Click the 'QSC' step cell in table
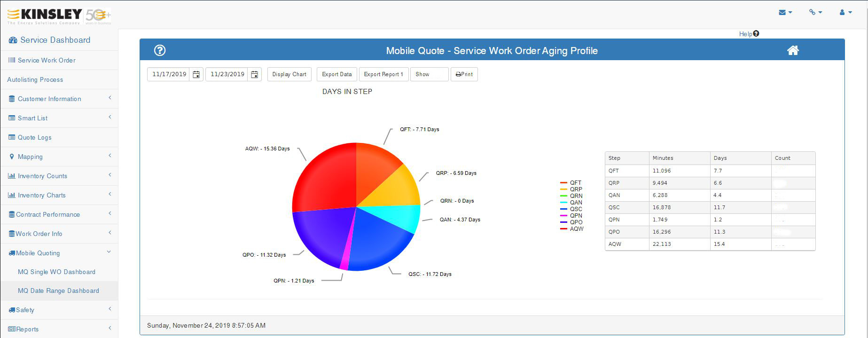The width and height of the screenshot is (868, 338). 627,207
